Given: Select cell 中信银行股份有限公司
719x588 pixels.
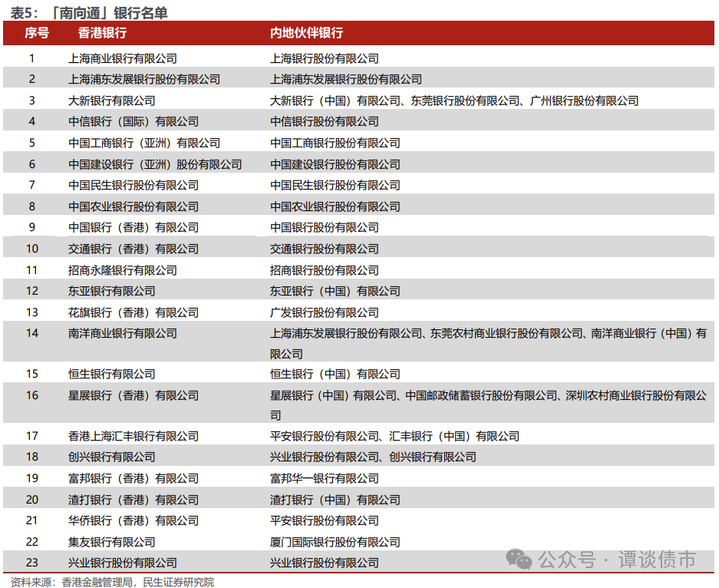Looking at the screenshot, I should coord(324,121).
